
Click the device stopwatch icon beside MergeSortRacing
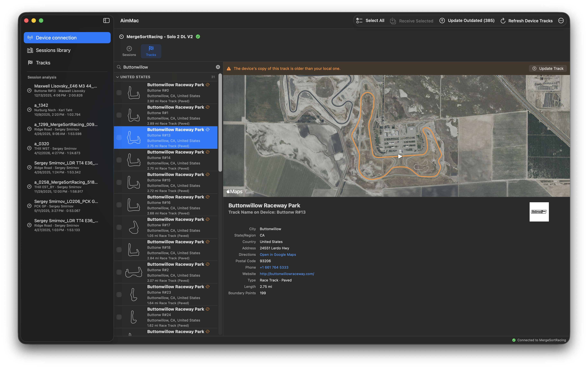point(121,37)
